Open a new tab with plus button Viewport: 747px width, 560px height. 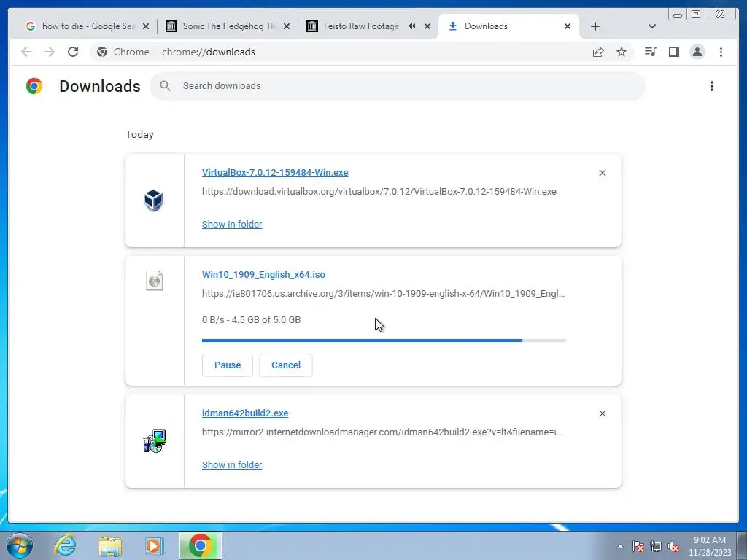[x=595, y=26]
